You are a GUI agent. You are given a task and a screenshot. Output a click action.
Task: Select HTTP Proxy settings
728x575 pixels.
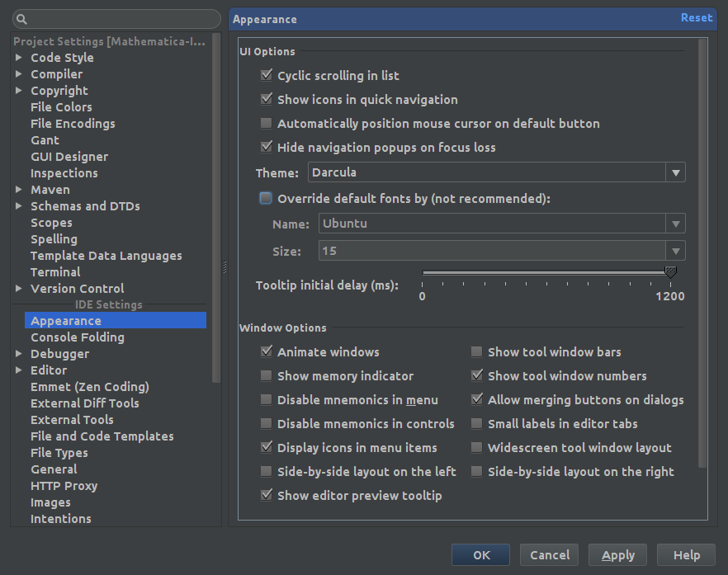coord(64,486)
